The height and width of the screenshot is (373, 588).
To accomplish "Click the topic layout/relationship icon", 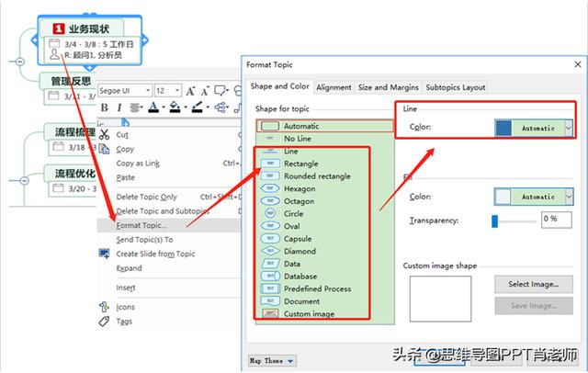I will 220,107.
